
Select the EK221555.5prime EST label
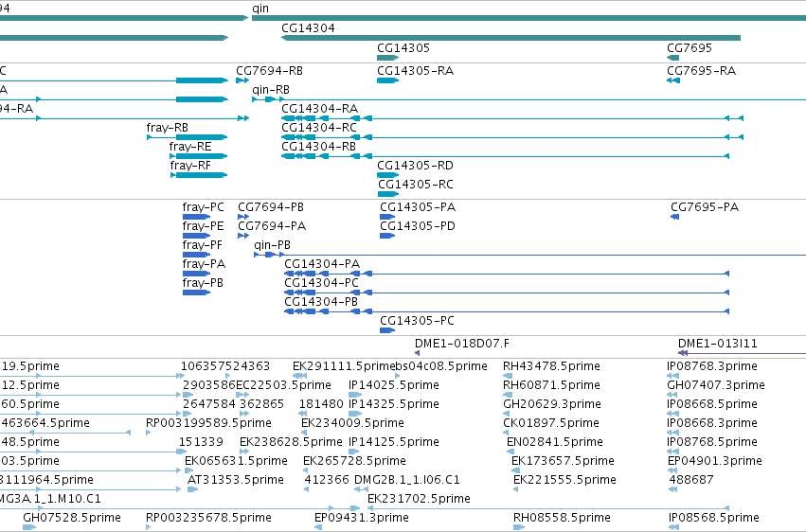pyautogui.click(x=564, y=481)
